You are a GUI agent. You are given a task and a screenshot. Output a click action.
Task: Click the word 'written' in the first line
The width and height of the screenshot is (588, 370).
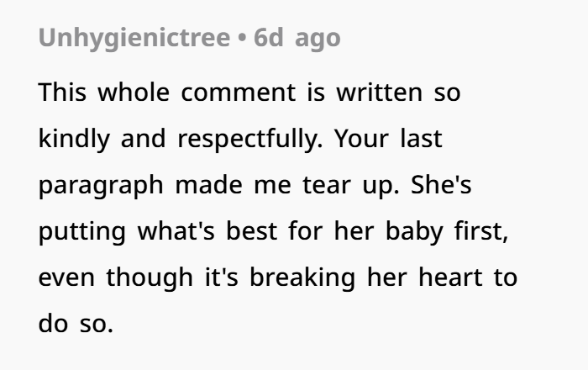380,92
